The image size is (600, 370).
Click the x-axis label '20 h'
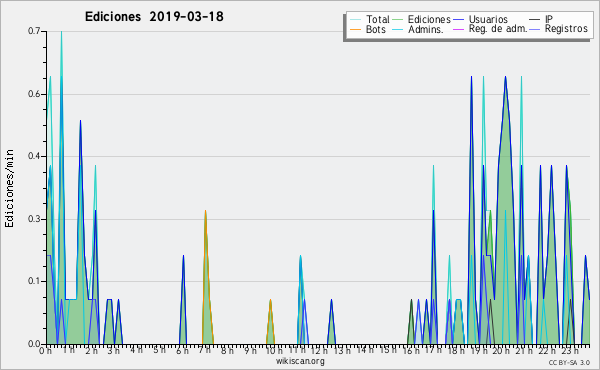coord(501,351)
